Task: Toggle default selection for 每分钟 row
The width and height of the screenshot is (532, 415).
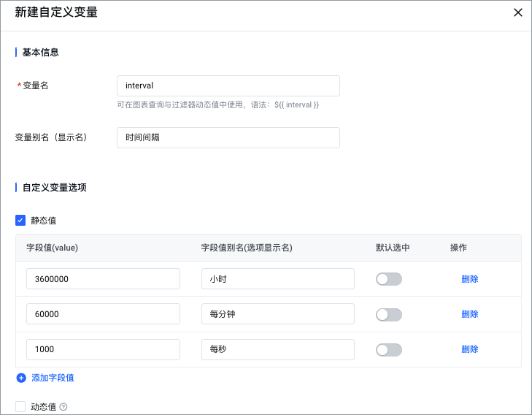Action: pyautogui.click(x=388, y=314)
